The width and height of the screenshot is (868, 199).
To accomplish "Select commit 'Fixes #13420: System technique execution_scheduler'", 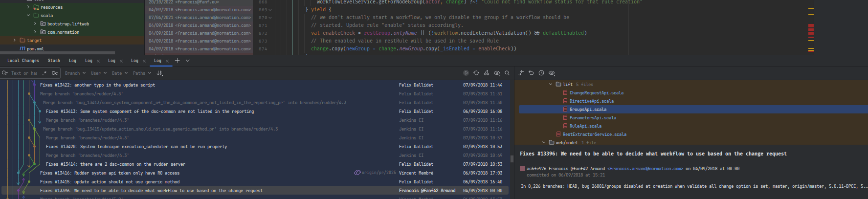I will click(136, 147).
